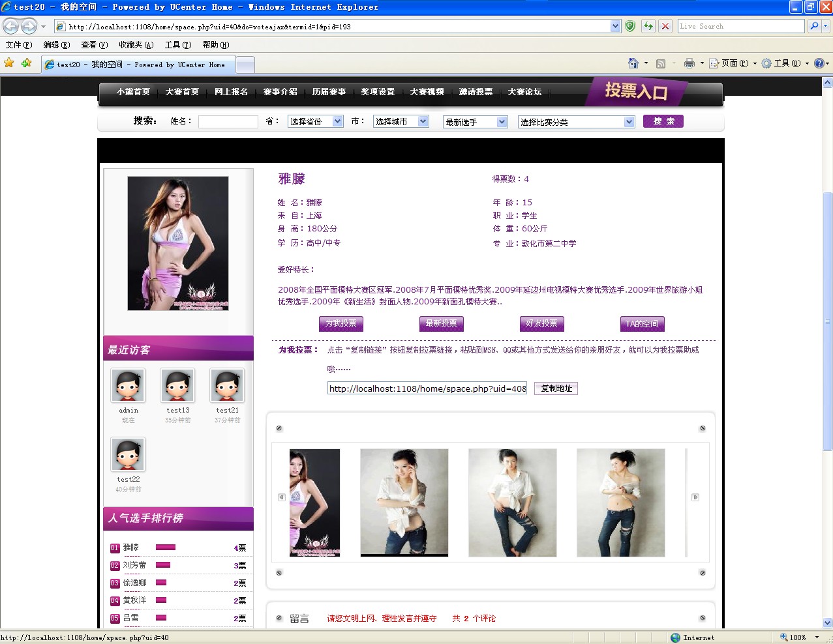The image size is (833, 644).
Task: Open 大赛论坛 navigation link
Action: [525, 92]
